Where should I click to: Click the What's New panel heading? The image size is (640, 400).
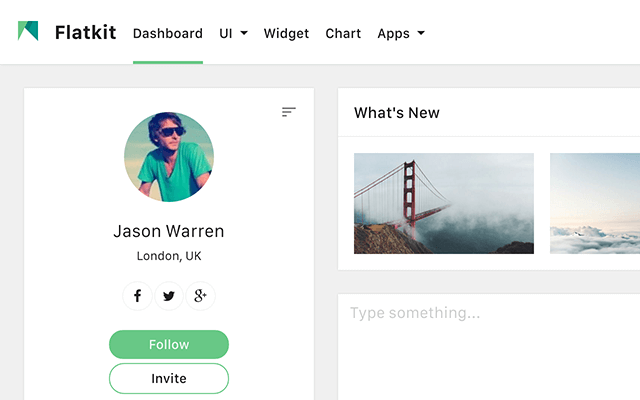click(x=397, y=113)
